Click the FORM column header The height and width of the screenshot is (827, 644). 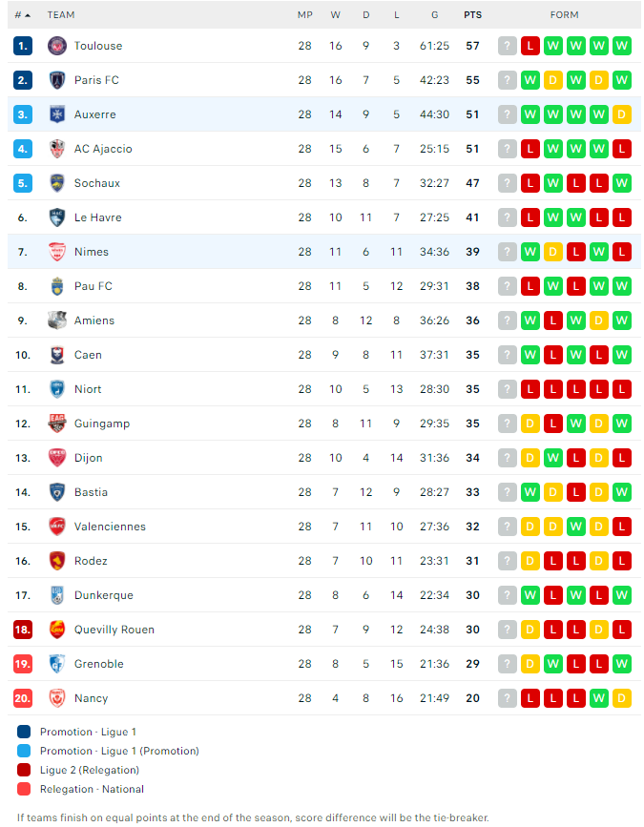pyautogui.click(x=565, y=15)
